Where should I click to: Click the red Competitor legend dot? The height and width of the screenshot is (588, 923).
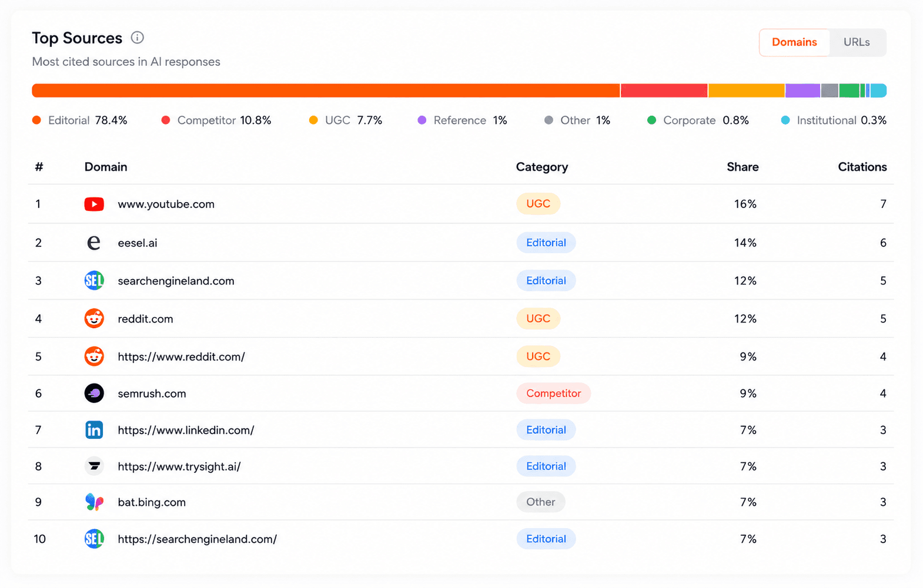[166, 120]
